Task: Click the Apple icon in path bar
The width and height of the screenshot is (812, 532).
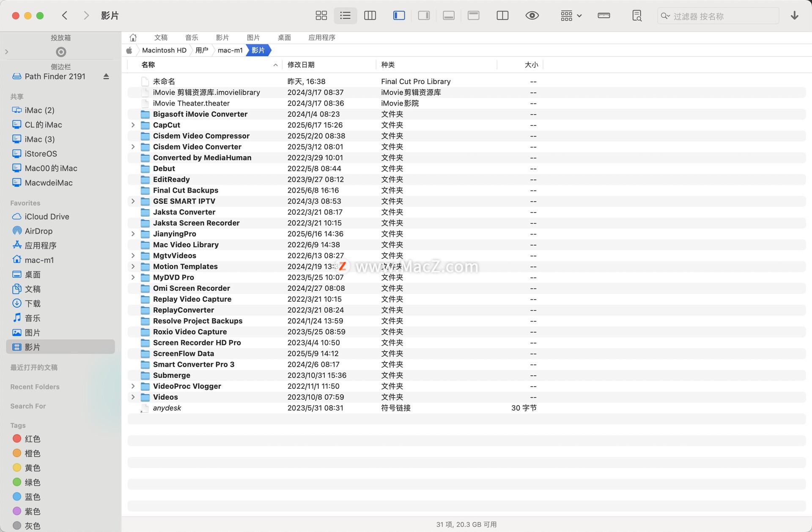Action: click(129, 50)
